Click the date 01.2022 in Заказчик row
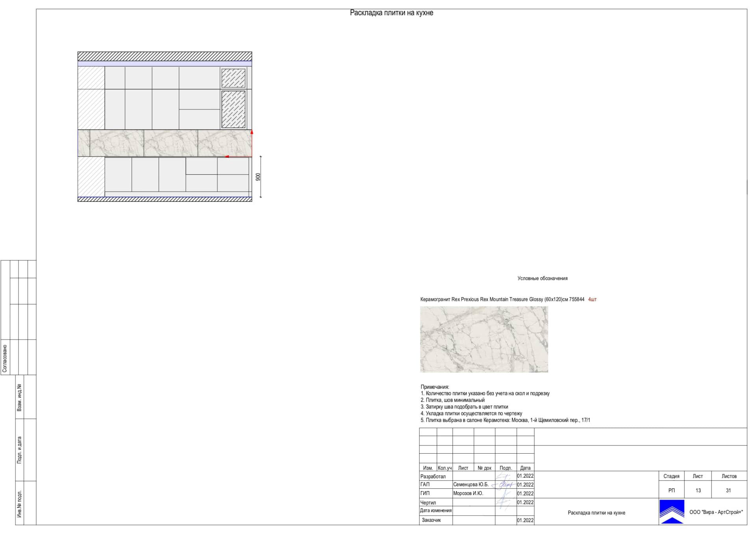Image resolution: width=756 pixels, height=534 pixels. [x=525, y=520]
